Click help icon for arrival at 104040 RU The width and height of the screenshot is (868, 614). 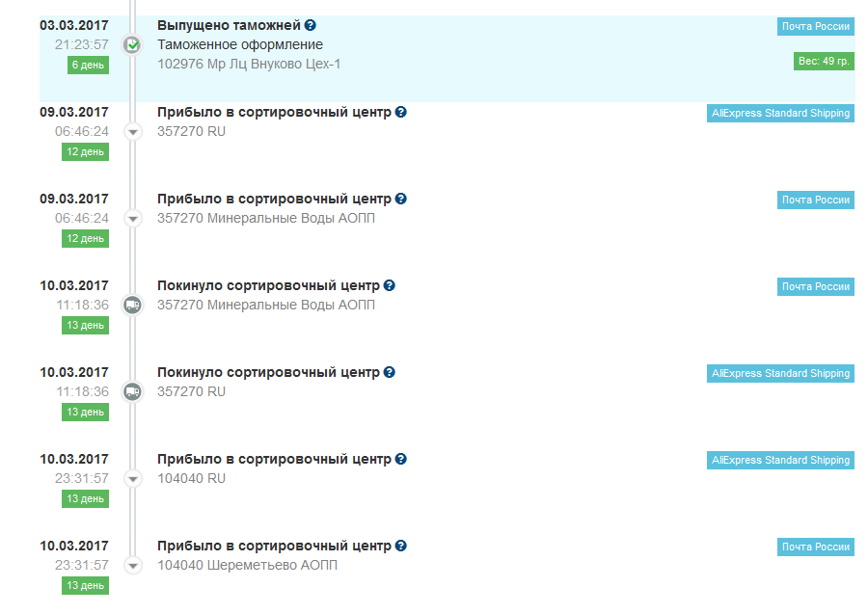(401, 460)
